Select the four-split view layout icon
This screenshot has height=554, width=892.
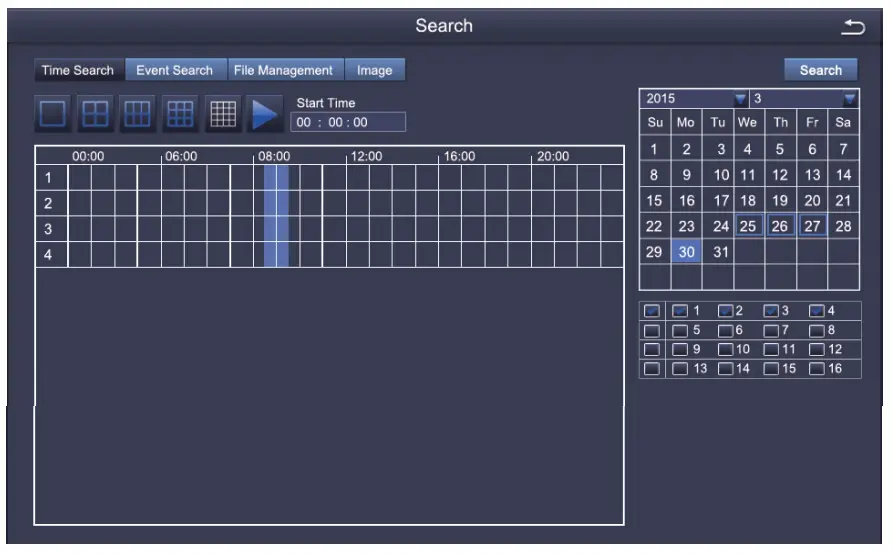(x=95, y=113)
